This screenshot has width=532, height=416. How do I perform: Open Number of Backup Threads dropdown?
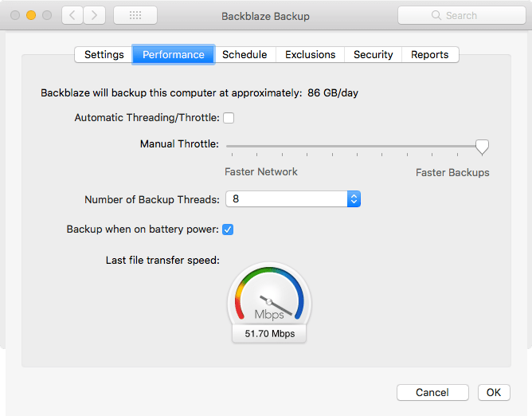[x=293, y=199]
